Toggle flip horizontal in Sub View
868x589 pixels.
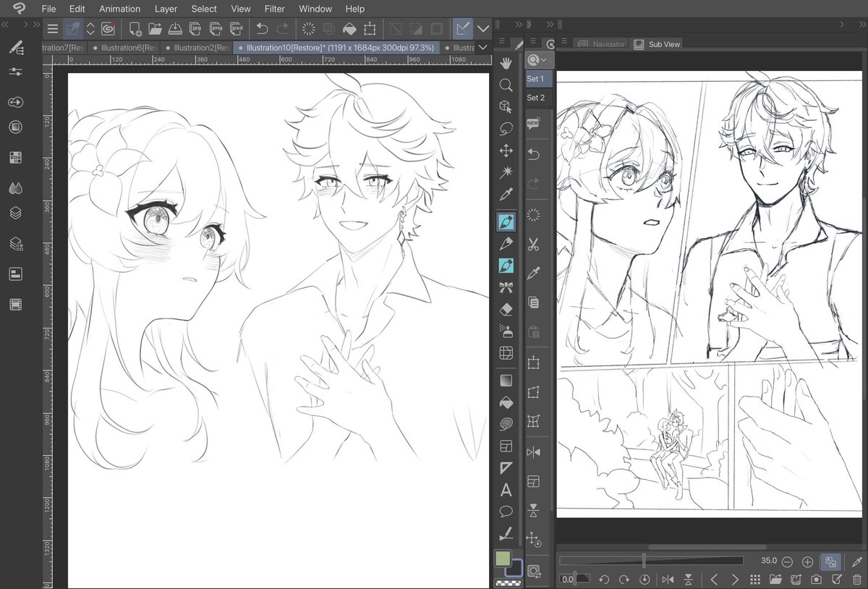(x=668, y=580)
